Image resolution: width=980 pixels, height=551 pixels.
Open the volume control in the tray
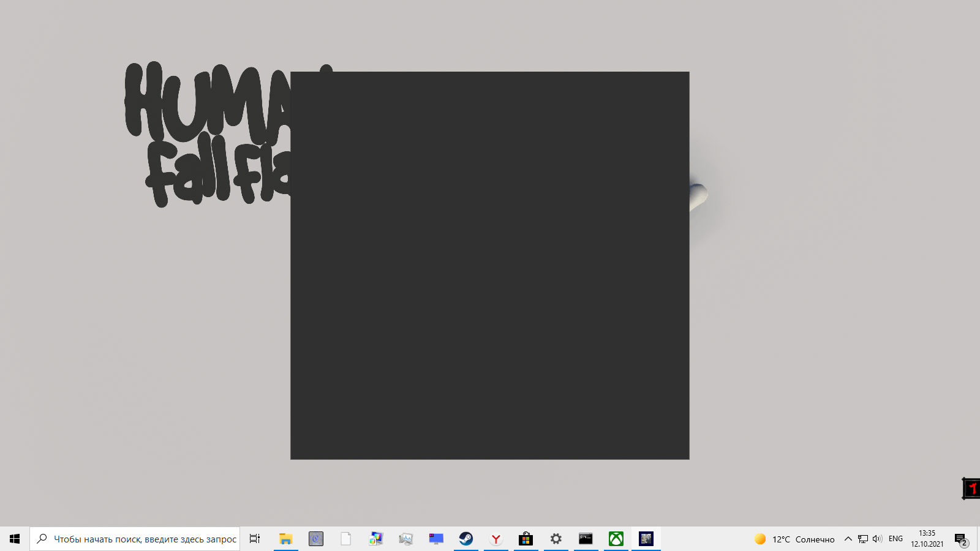coord(877,539)
